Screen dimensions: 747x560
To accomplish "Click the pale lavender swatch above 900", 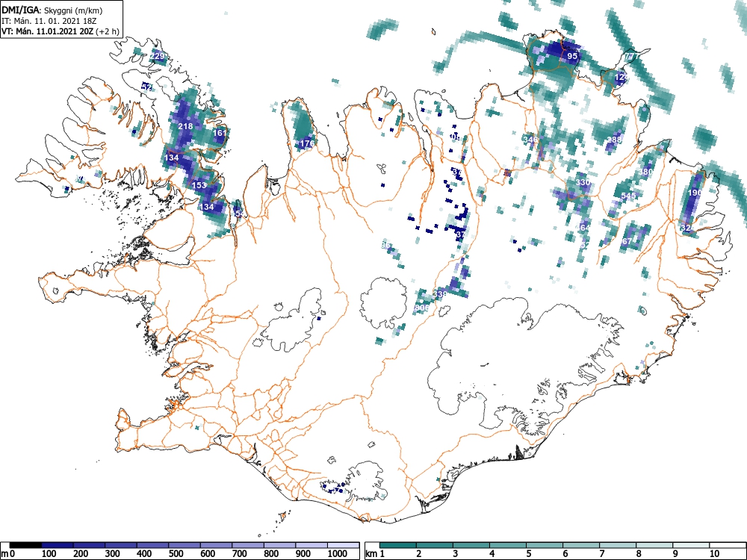I will click(311, 544).
